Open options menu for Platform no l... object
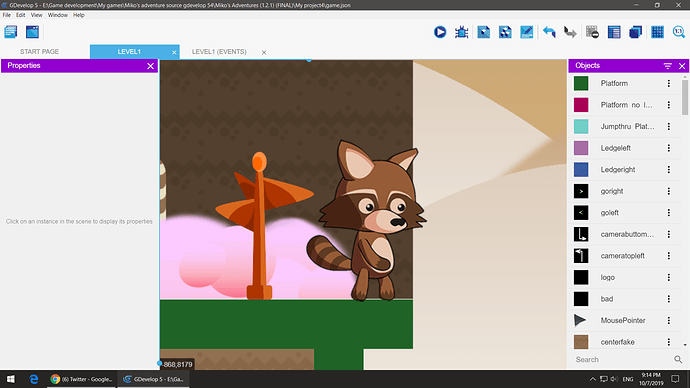Viewport: 690px width, 388px height. click(669, 105)
